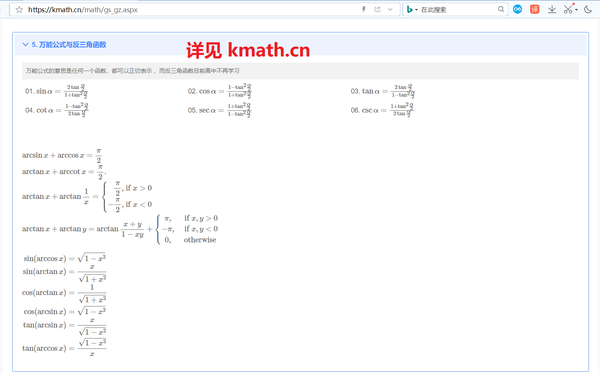The width and height of the screenshot is (600, 374).
Task: Open the blue infinity extension icon
Action: pos(517,9)
